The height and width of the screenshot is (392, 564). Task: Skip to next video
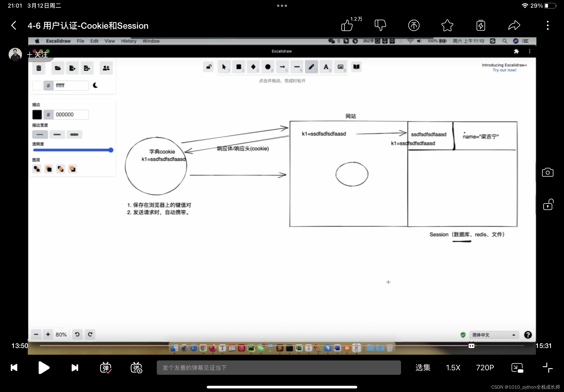pos(75,367)
